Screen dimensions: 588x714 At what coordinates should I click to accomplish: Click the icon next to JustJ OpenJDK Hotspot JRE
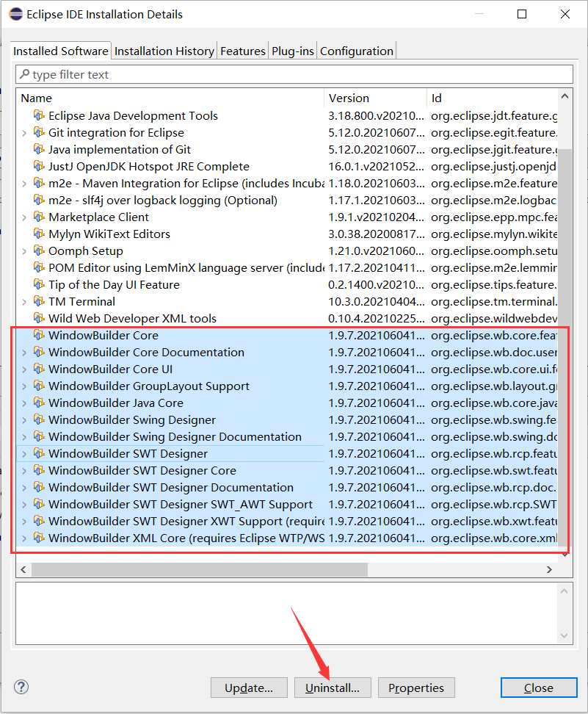pos(40,166)
